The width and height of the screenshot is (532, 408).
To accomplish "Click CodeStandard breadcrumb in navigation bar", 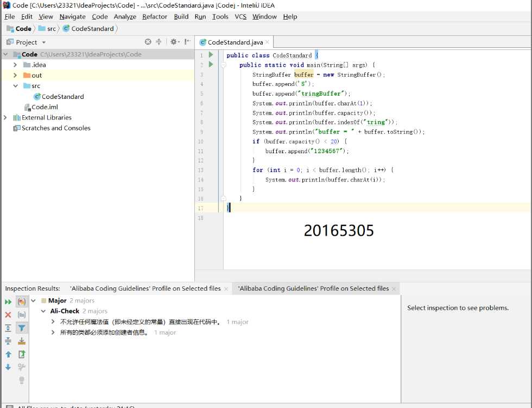I will click(x=88, y=29).
